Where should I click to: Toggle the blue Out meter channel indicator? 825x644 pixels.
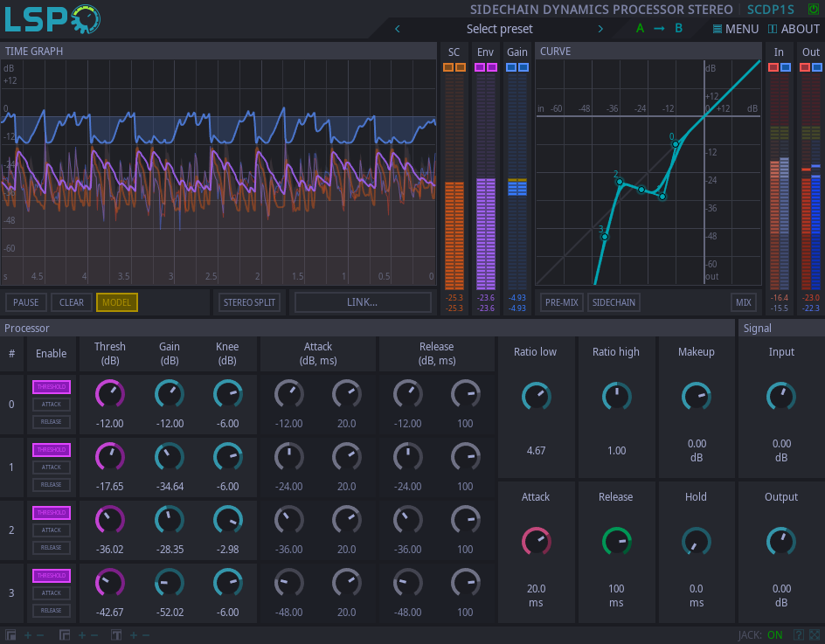pyautogui.click(x=817, y=67)
